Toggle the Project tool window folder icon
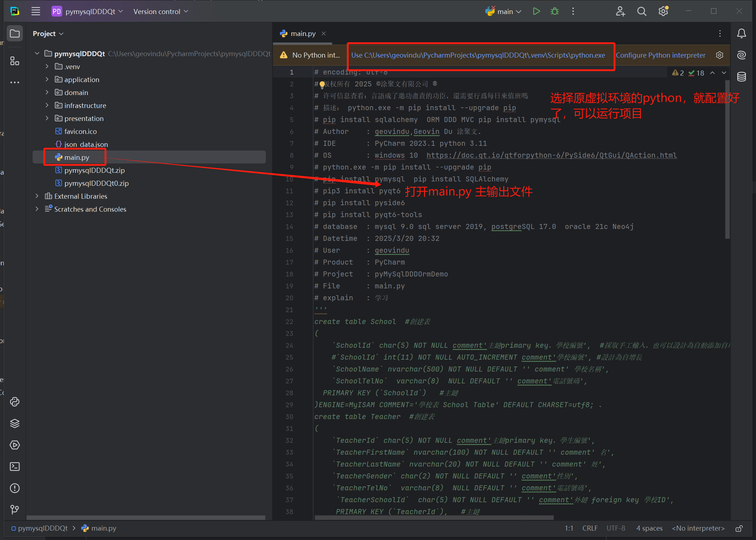The height and width of the screenshot is (540, 756). pos(15,33)
